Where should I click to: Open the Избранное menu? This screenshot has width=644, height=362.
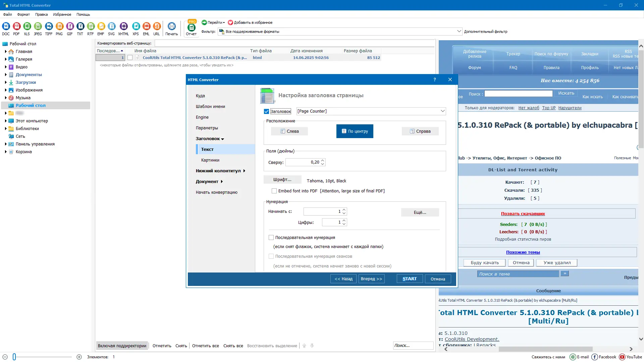point(62,14)
